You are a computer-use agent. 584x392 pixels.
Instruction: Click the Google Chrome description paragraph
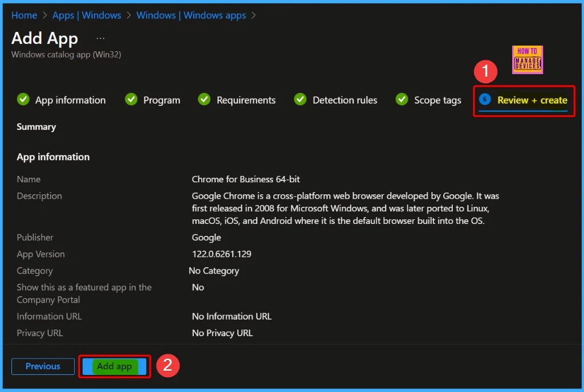coord(346,209)
